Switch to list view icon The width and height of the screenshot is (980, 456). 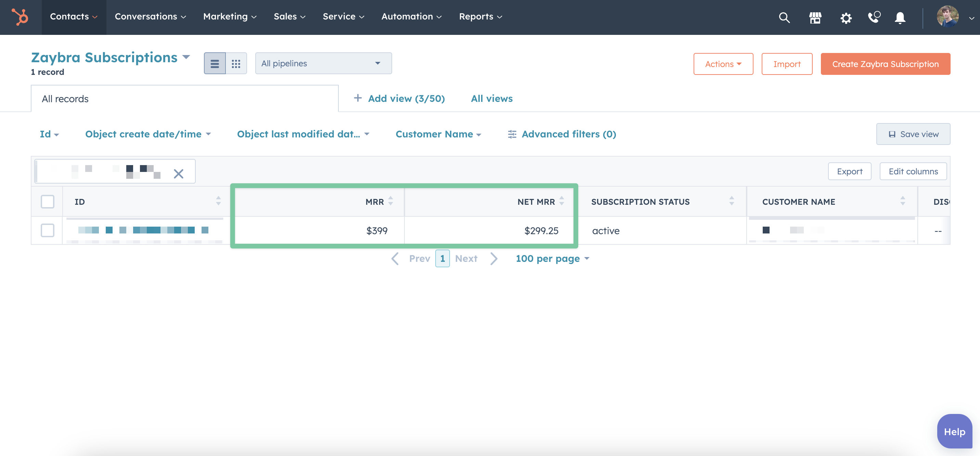pos(215,64)
